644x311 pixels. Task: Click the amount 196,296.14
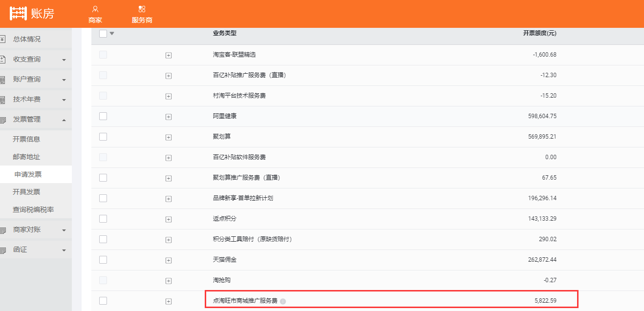pos(542,198)
